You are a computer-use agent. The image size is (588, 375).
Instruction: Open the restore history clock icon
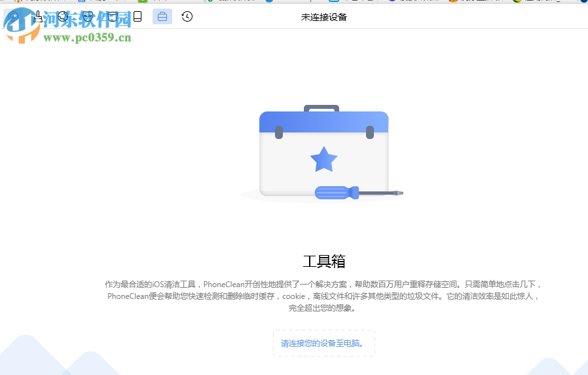(x=187, y=16)
